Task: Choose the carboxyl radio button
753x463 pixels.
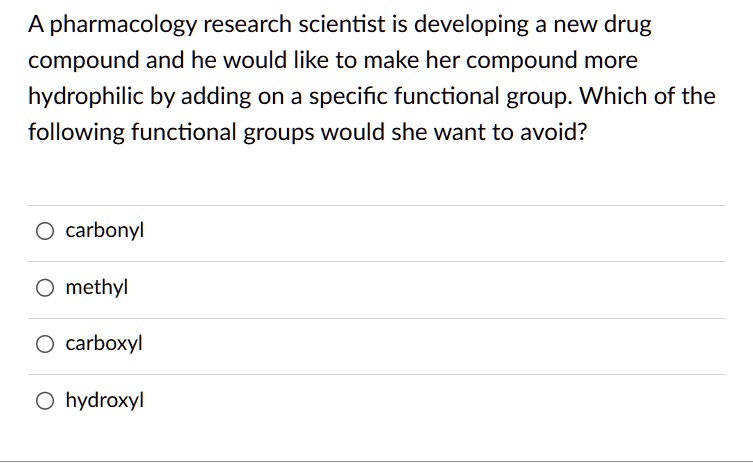Action: click(x=46, y=345)
